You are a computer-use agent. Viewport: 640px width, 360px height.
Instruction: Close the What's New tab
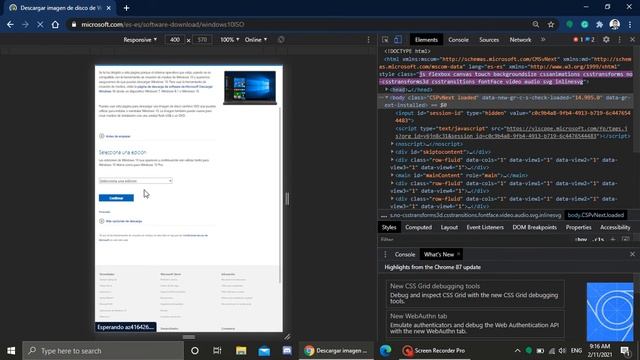click(458, 254)
